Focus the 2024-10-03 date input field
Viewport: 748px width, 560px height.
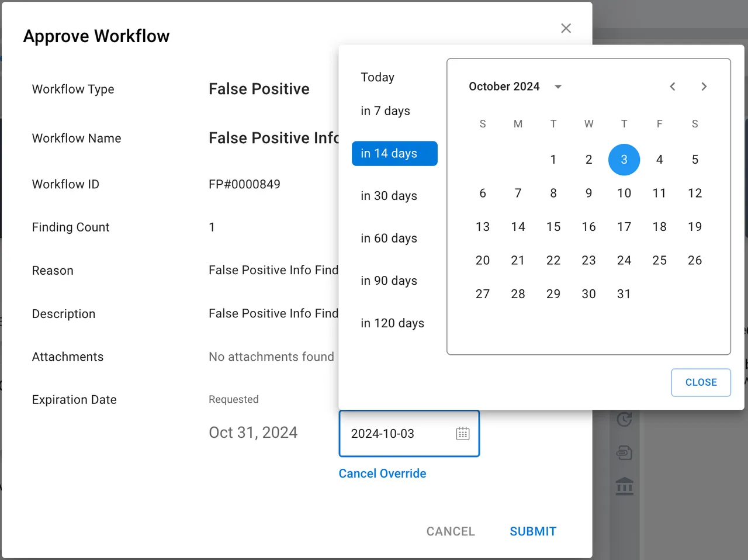[409, 434]
